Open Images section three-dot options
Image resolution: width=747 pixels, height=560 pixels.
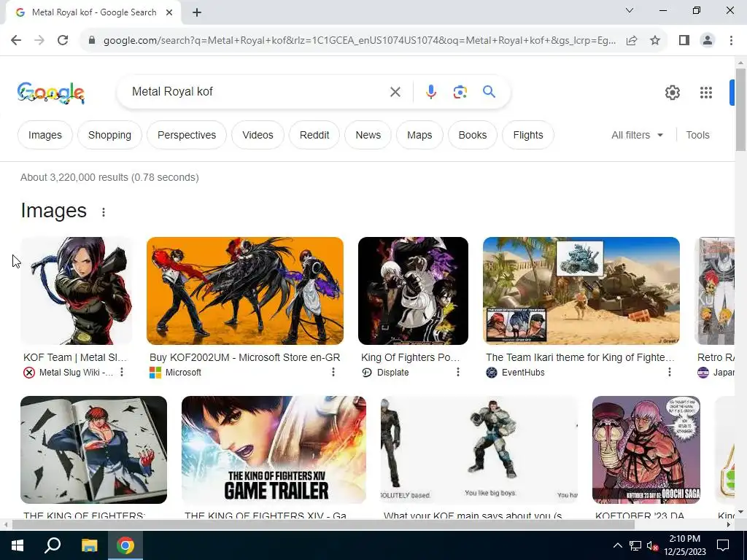tap(104, 212)
